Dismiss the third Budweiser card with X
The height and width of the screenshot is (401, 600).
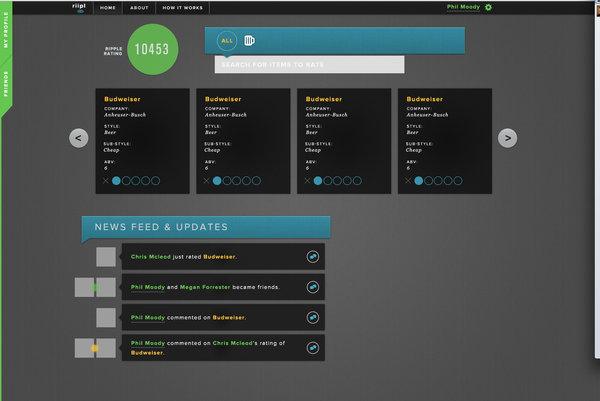click(307, 181)
